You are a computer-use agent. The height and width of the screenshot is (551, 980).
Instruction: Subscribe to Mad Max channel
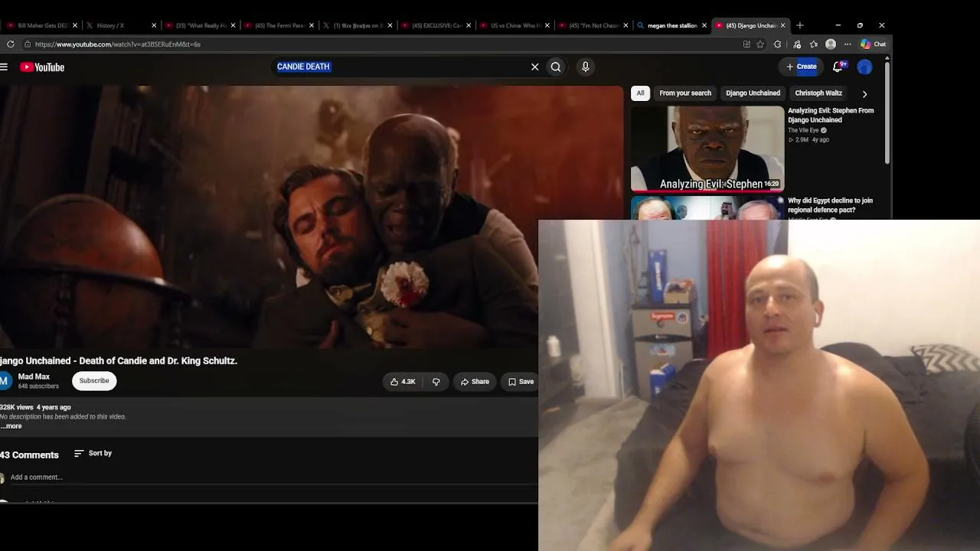coord(94,380)
